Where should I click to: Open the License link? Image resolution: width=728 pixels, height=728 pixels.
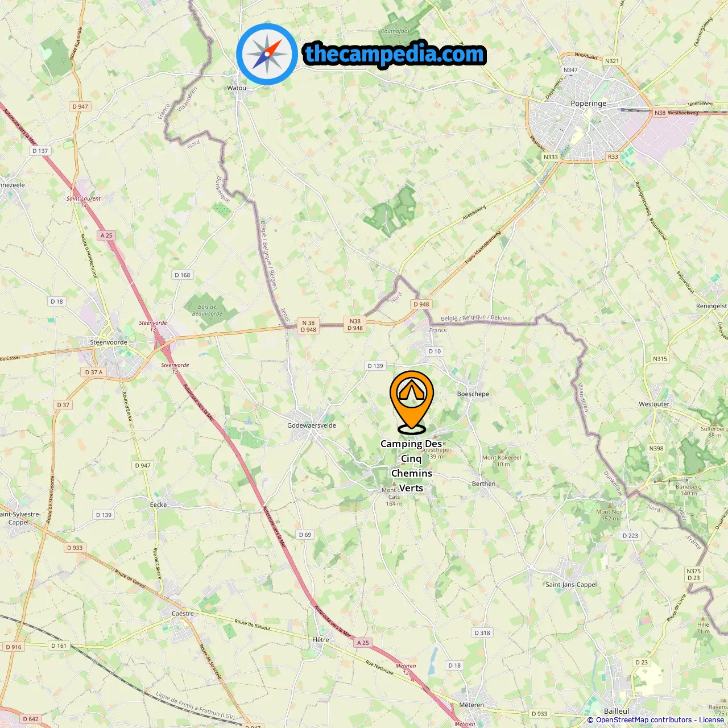point(712,720)
